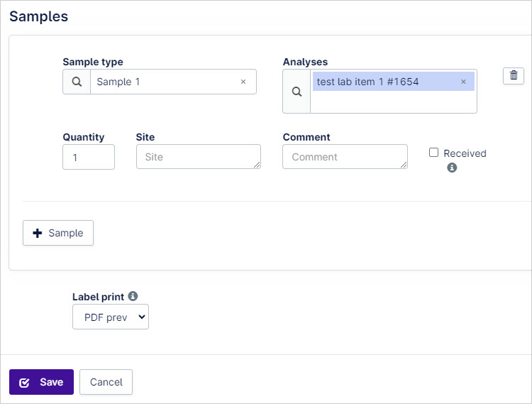Image resolution: width=532 pixels, height=404 pixels.
Task: Open the Label print PDF prev dropdown
Action: (111, 317)
